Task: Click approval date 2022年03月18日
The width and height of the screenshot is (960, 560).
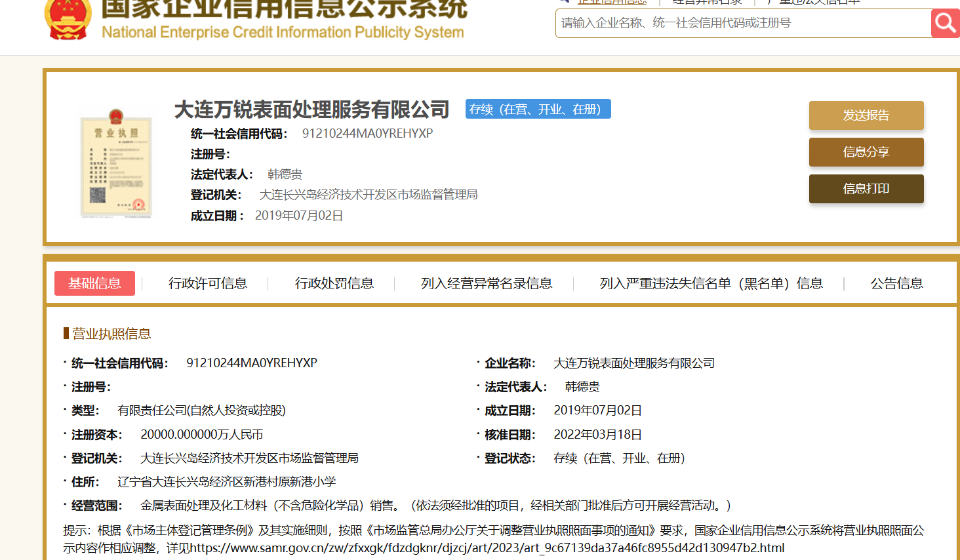Action: pyautogui.click(x=598, y=435)
